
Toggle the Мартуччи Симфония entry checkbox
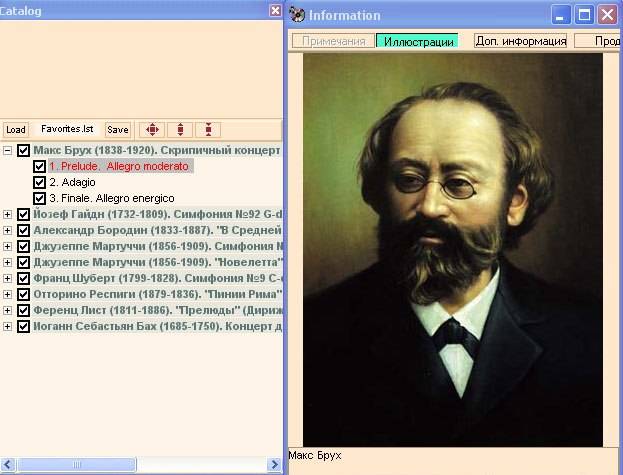coord(23,246)
